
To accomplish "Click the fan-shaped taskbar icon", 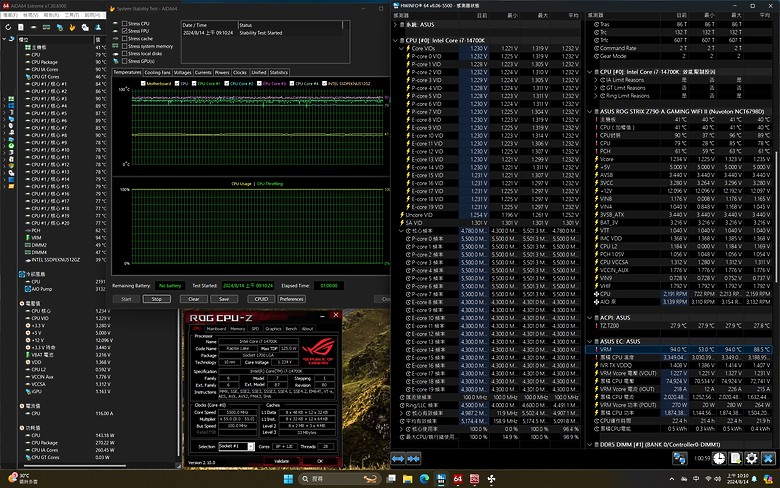I will pyautogui.click(x=491, y=479).
